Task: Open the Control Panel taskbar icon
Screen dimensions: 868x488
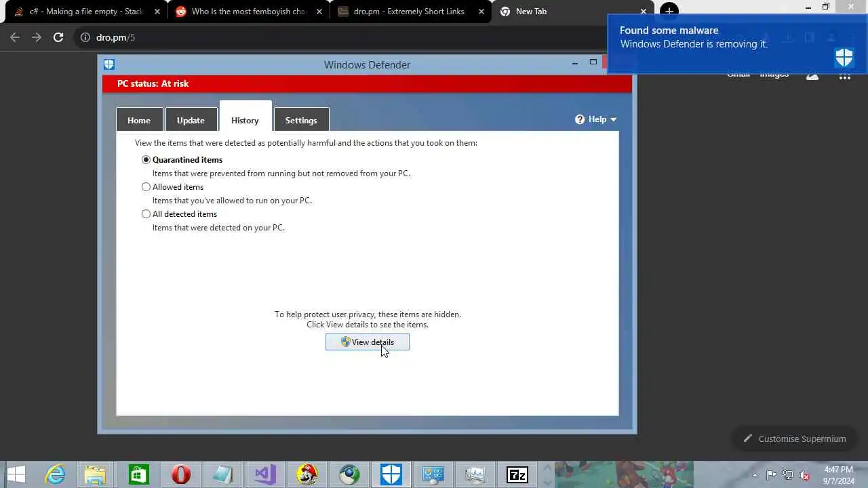Action: [433, 475]
